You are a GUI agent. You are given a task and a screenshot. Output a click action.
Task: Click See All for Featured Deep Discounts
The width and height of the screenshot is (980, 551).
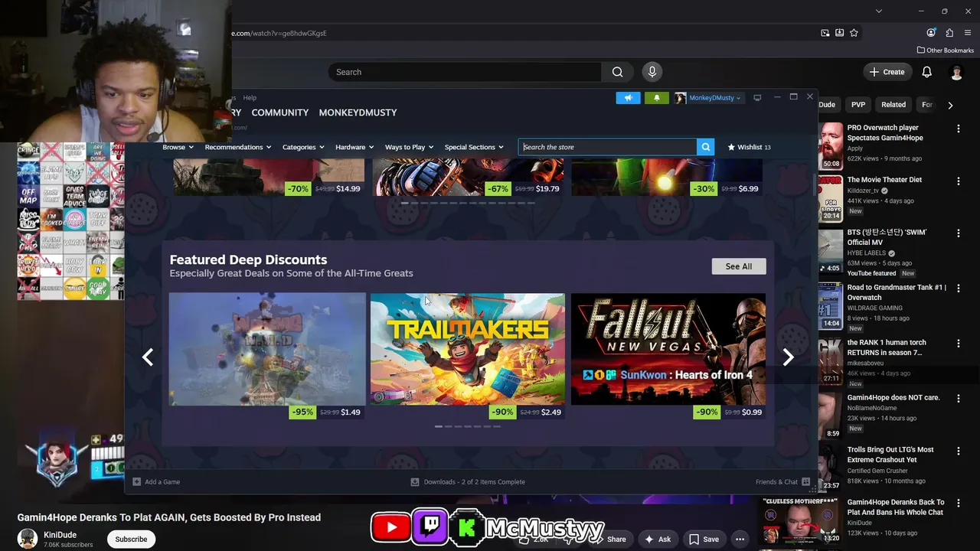coord(739,266)
